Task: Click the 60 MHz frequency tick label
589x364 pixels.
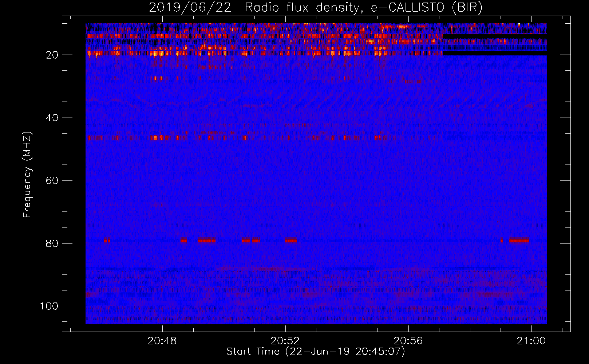Action: click(52, 181)
